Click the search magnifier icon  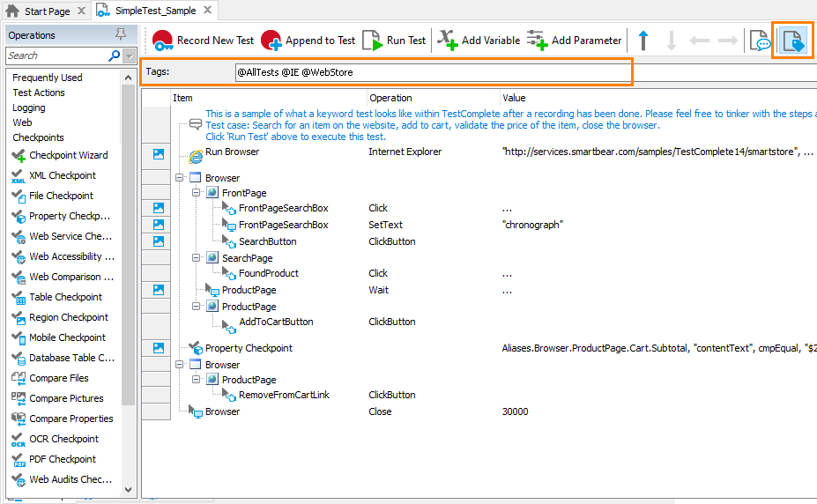pyautogui.click(x=114, y=56)
